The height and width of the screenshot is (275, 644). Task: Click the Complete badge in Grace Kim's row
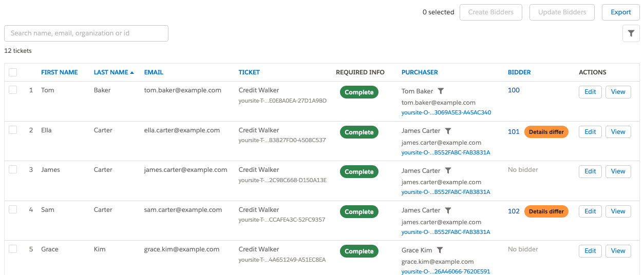(359, 251)
